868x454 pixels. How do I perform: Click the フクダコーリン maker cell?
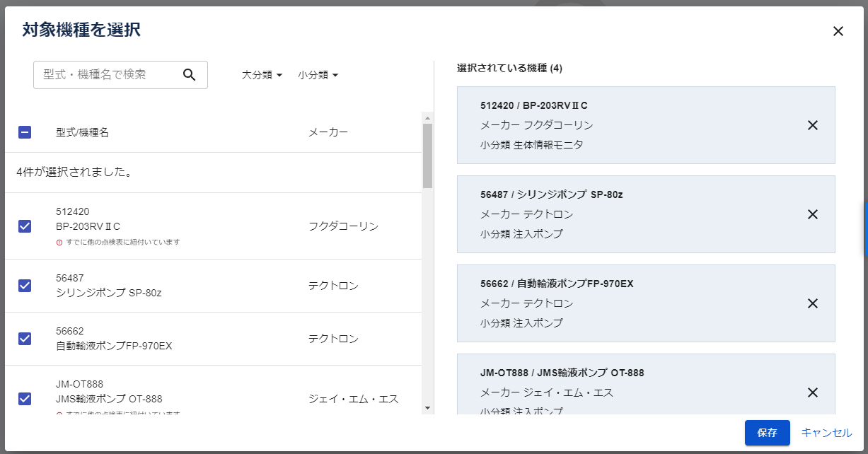pos(343,226)
